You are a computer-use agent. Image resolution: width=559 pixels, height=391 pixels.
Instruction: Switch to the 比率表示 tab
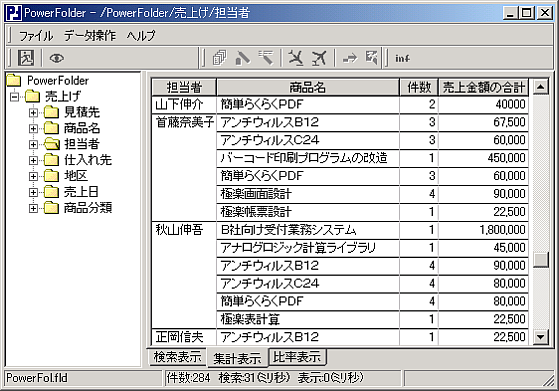pyautogui.click(x=297, y=357)
